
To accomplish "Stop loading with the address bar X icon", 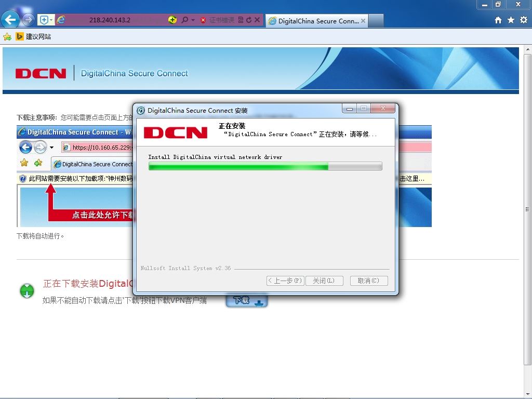I will coord(257,20).
